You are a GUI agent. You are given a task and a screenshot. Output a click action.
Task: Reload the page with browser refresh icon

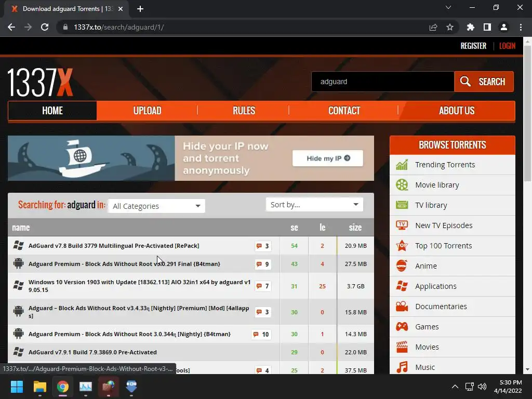tap(45, 27)
